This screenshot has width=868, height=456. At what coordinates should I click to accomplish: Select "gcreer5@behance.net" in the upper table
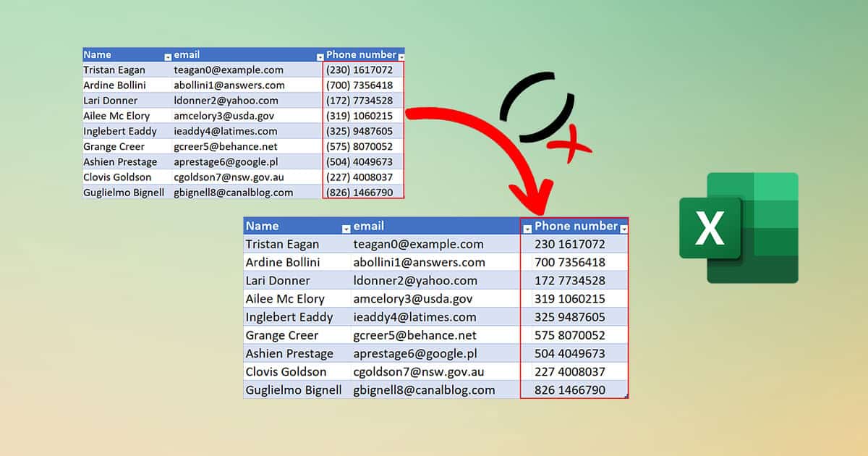(x=226, y=146)
